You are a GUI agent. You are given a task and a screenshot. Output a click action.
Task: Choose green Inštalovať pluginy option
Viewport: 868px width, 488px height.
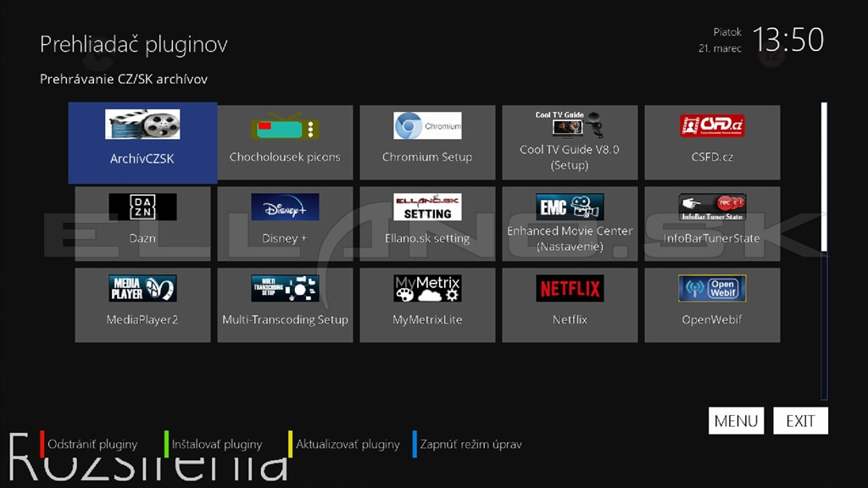(213, 444)
